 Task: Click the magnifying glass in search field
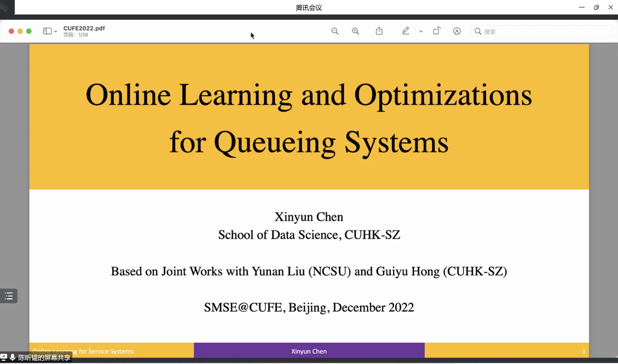(478, 32)
